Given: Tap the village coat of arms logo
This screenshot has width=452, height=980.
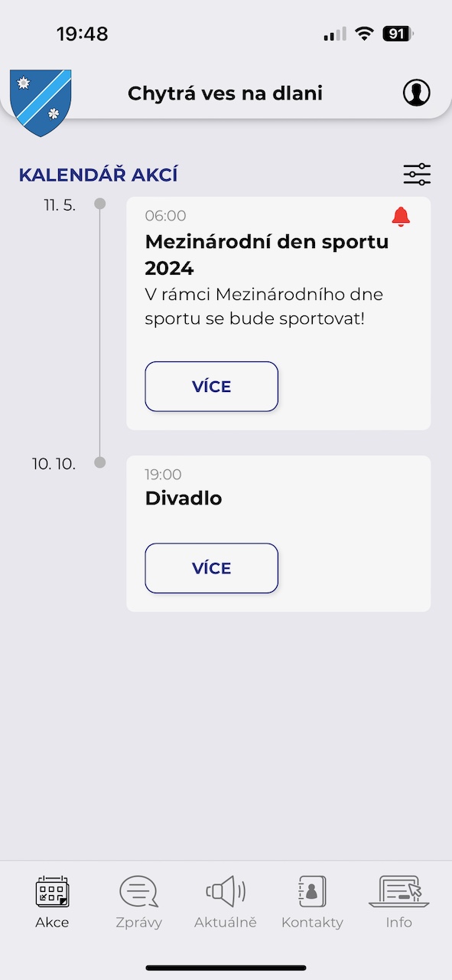Looking at the screenshot, I should [41, 103].
